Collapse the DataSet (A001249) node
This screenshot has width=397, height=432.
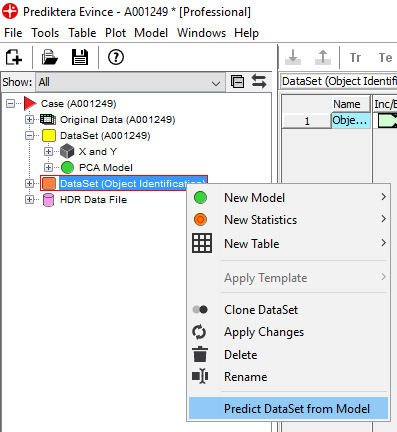(x=29, y=136)
